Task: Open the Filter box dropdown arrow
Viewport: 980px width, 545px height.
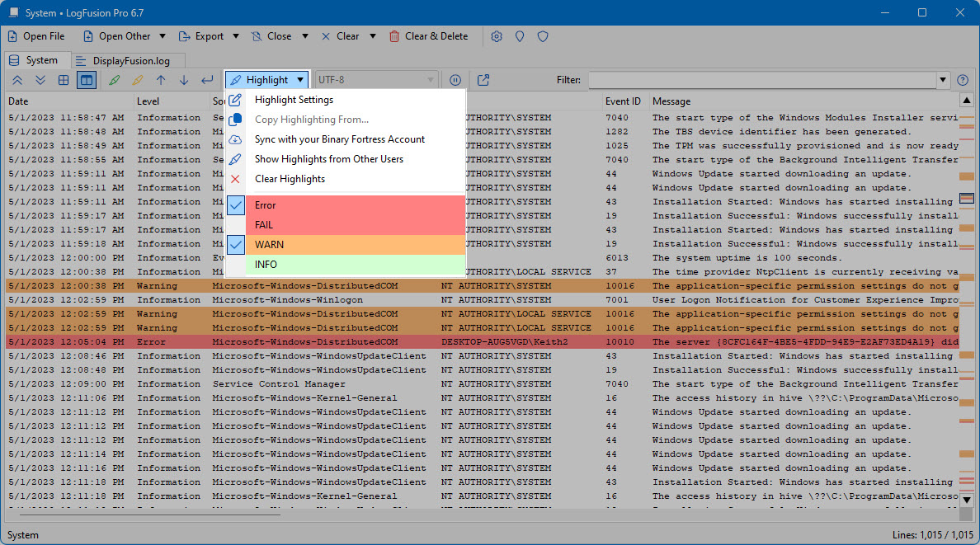Action: [944, 80]
